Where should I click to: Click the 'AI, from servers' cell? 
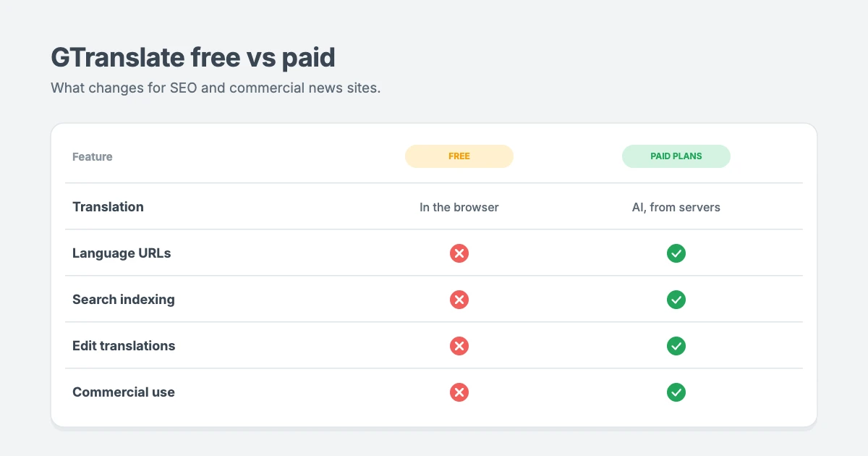676,207
